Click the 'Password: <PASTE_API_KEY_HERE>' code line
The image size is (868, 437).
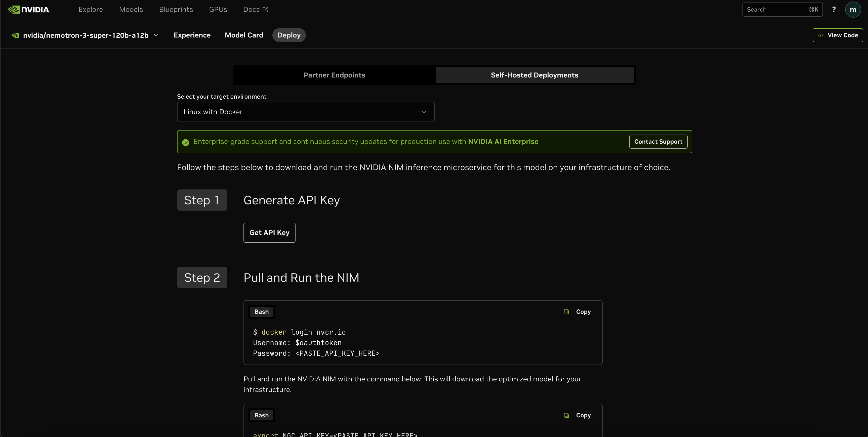[x=316, y=353]
